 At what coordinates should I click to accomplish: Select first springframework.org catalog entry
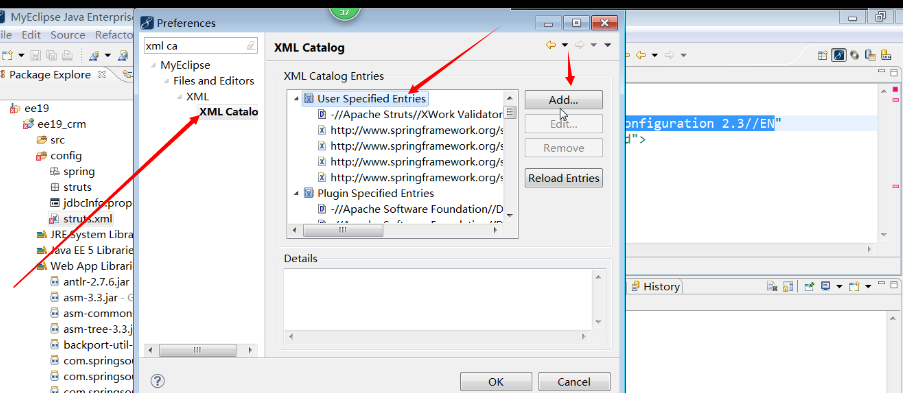click(410, 130)
